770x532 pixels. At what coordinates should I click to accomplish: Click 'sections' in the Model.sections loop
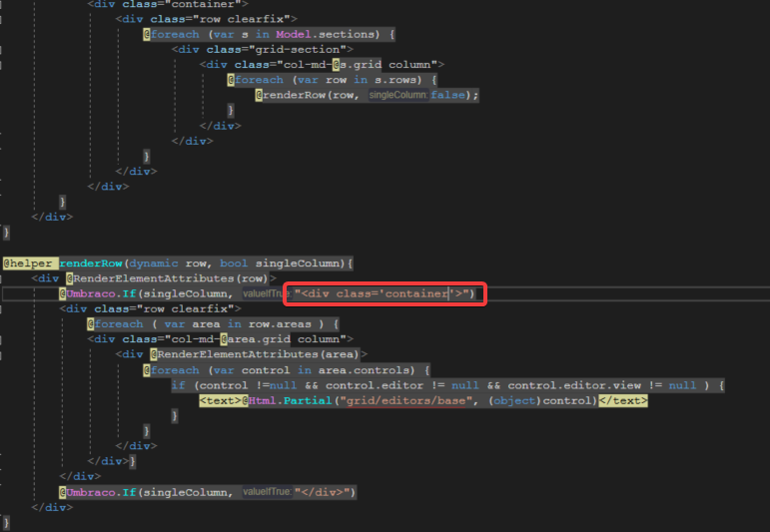pyautogui.click(x=347, y=34)
